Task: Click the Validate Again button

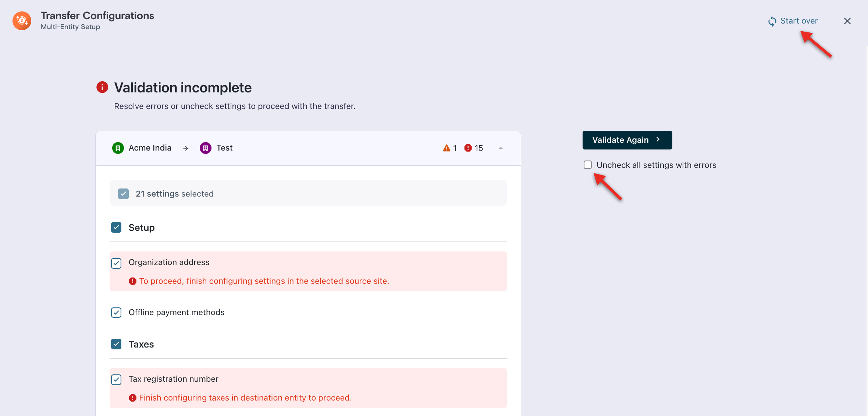Action: (627, 140)
